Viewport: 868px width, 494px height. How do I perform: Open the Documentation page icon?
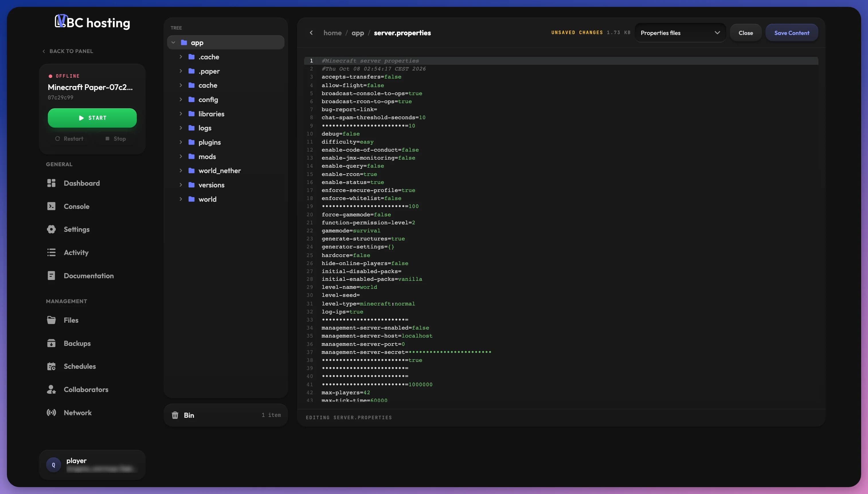[51, 275]
